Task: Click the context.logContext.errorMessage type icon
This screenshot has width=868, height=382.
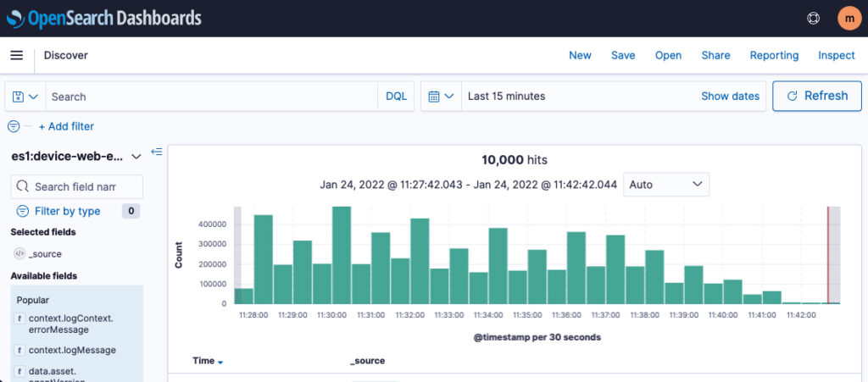Action: click(19, 318)
